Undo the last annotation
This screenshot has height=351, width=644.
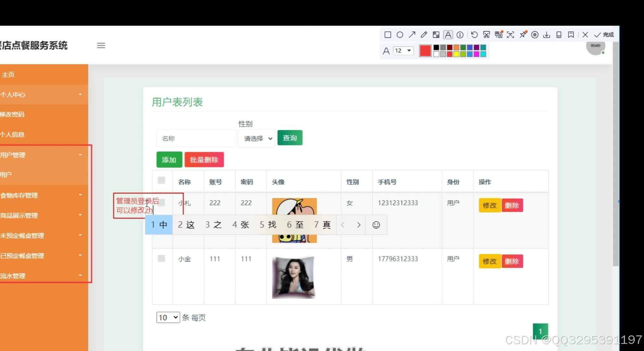coord(474,35)
